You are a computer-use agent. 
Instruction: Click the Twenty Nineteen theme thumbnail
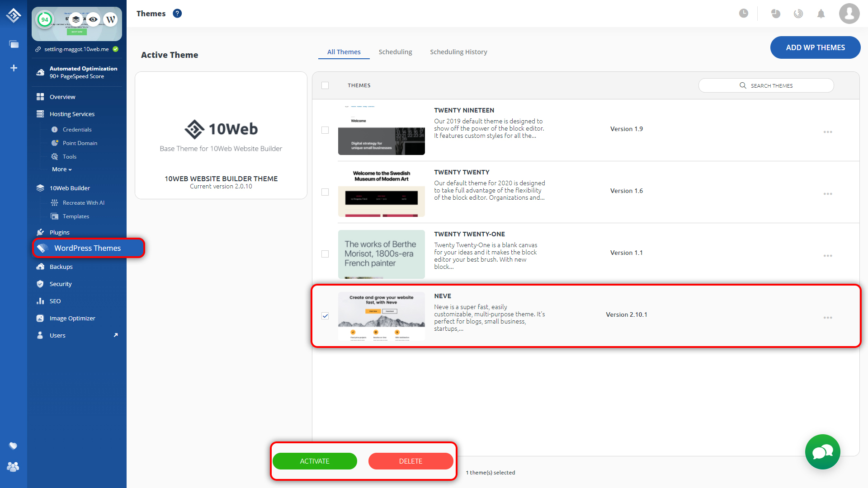click(381, 130)
